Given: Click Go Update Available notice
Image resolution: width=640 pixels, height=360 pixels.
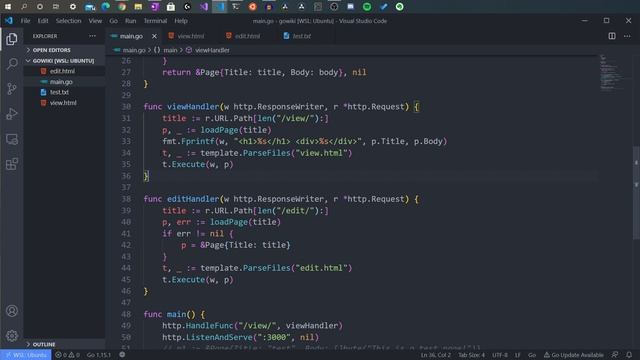Looking at the screenshot, I should coord(573,355).
